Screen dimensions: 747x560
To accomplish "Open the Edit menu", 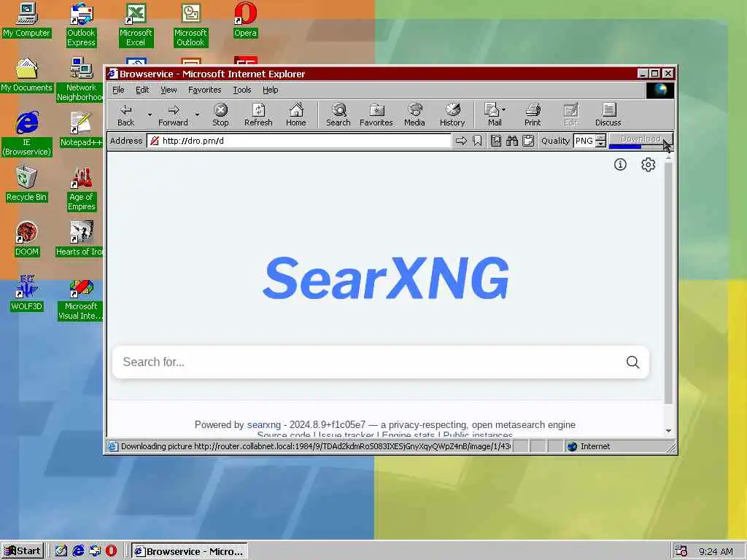I will click(142, 90).
